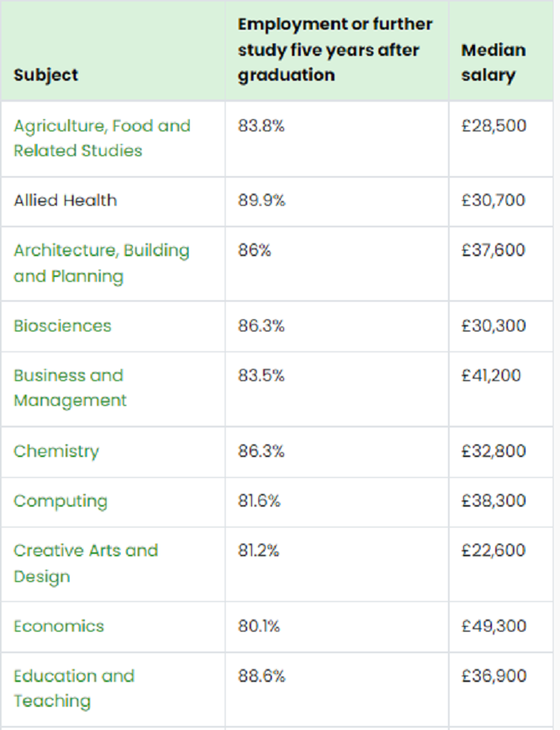Click the Allied Health row label
The image size is (560, 730).
click(x=65, y=200)
